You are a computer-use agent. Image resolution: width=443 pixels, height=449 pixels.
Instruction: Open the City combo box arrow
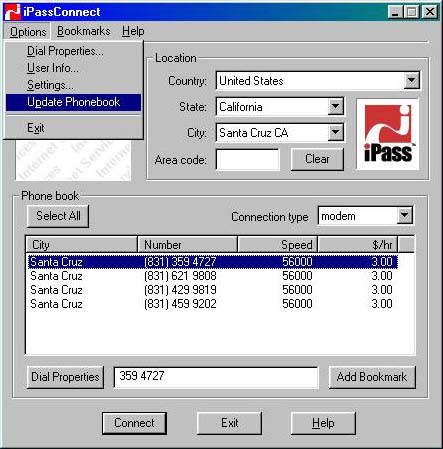pyautogui.click(x=335, y=133)
